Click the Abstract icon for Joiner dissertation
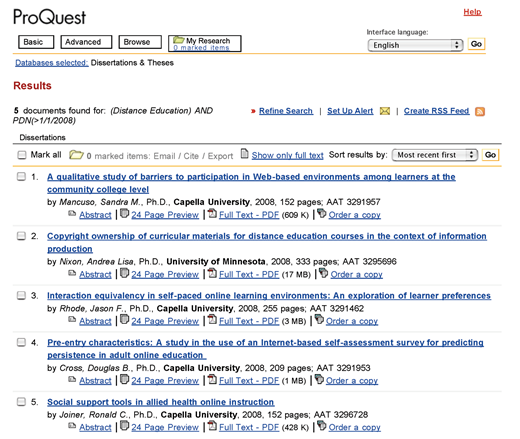 (72, 426)
